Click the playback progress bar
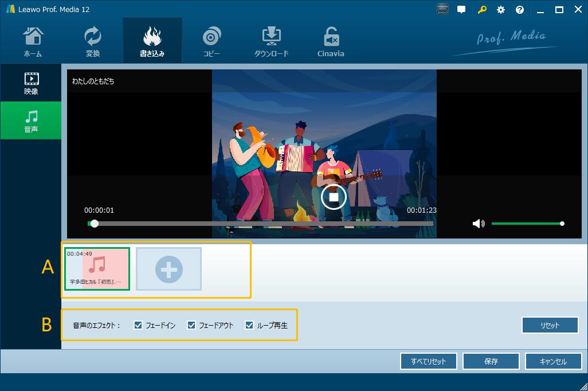This screenshot has width=588, height=391. coord(260,224)
